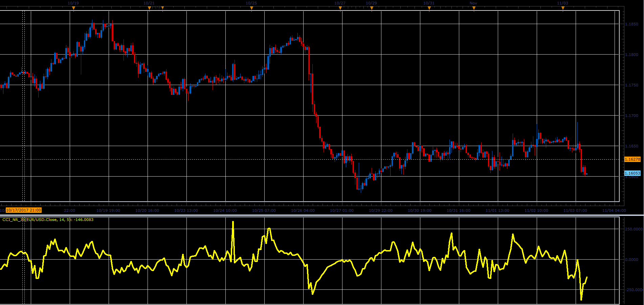This screenshot has width=644, height=305.
Task: Click the 11/03 orange day marker
Action: 563,9
